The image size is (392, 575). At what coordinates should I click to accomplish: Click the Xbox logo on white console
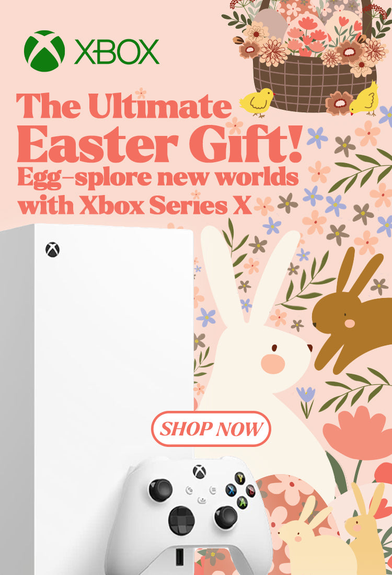(52, 250)
